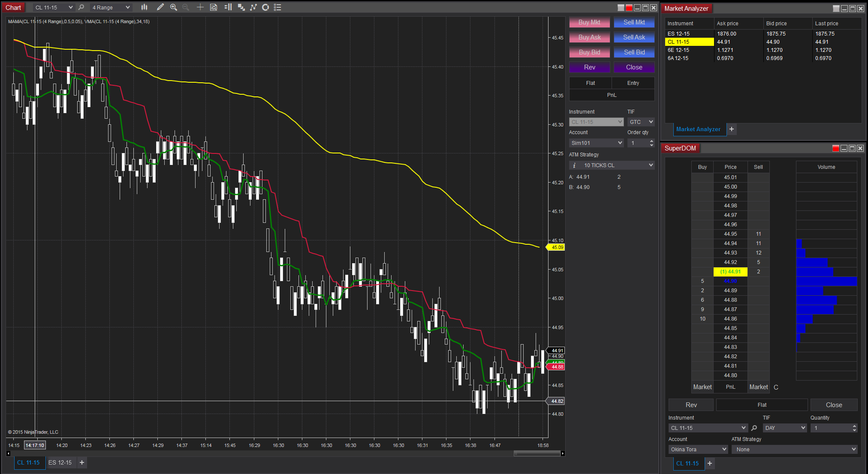Screen dimensions: 868x474
Task: Expand SuperDOM ATM Strategy None dropdown
Action: pyautogui.click(x=795, y=449)
